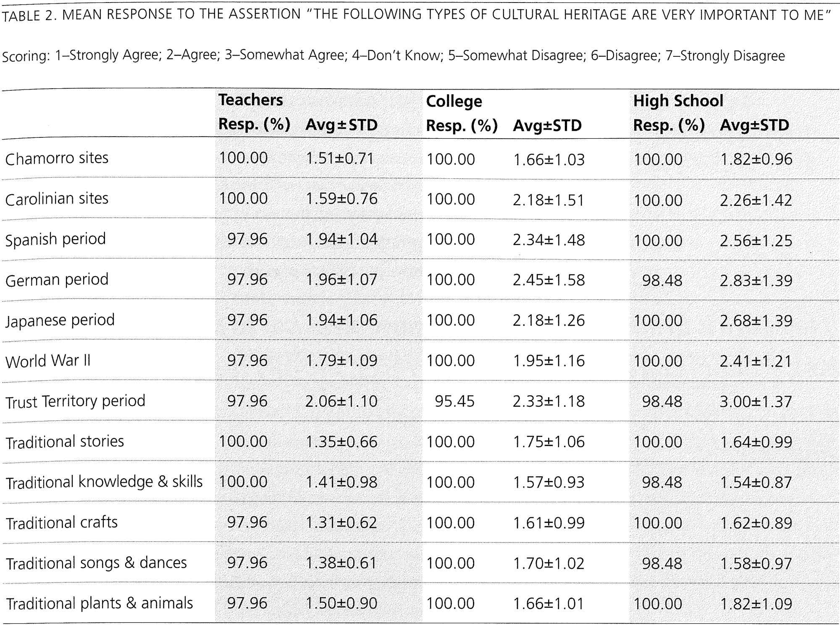Select the Chamorro sites row label
The height and width of the screenshot is (625, 840).
pyautogui.click(x=57, y=158)
